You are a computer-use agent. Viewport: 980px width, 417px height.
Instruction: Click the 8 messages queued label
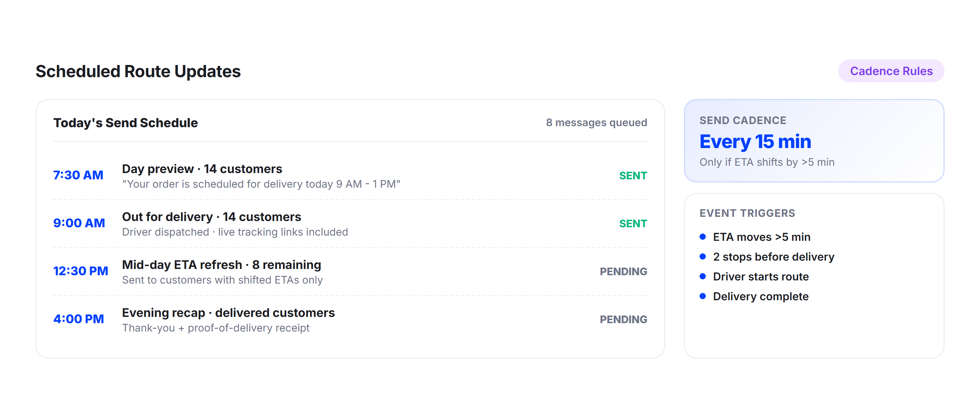596,123
